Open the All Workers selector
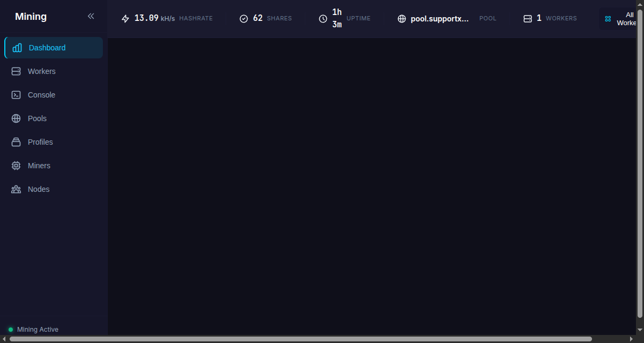Image resolution: width=644 pixels, height=343 pixels. 620,19
